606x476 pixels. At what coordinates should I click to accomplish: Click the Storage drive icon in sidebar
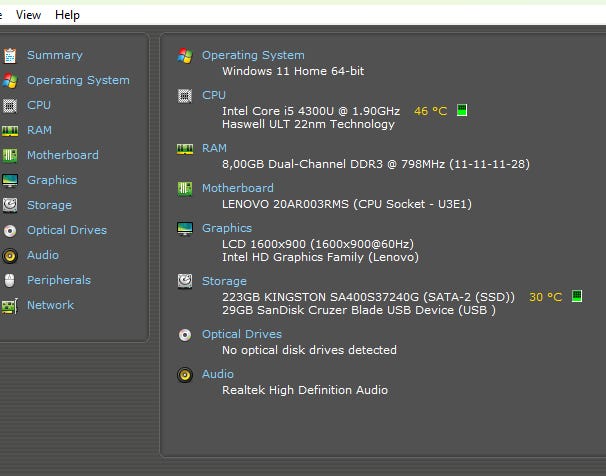[x=10, y=205]
